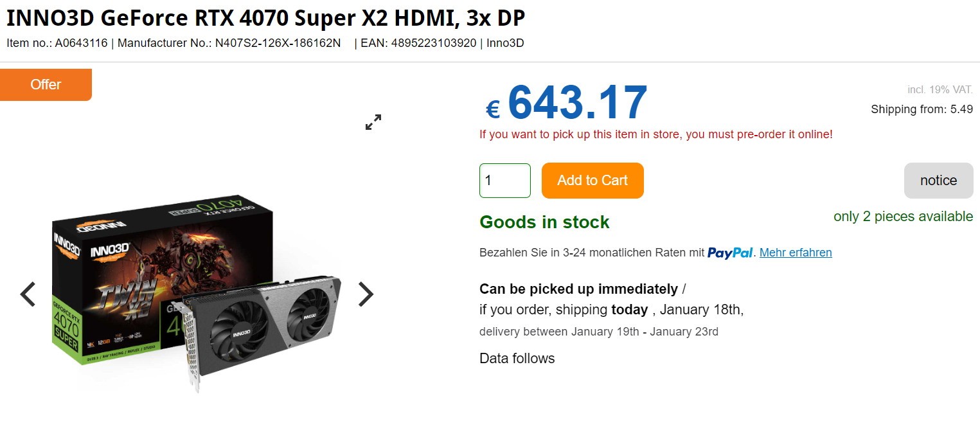Viewport: 980px width, 448px height.
Task: Click the only 2 pieces available text
Action: point(903,217)
